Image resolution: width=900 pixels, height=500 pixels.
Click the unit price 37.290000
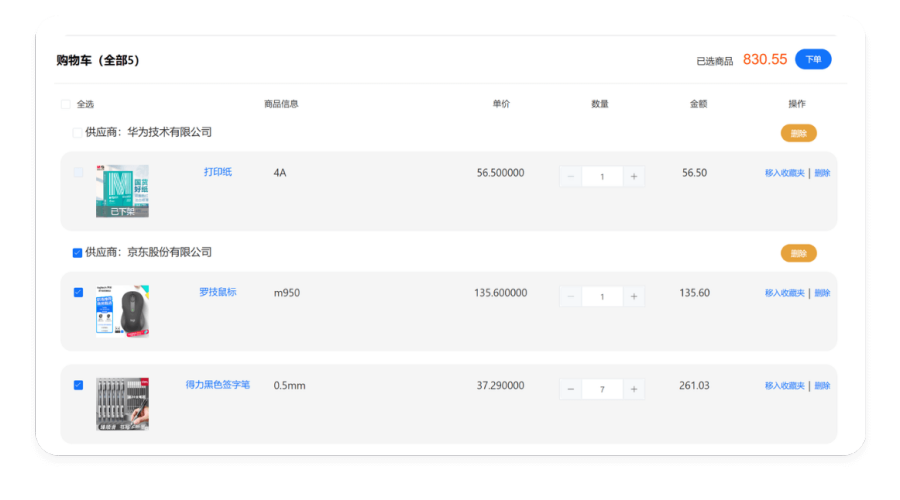pos(501,386)
